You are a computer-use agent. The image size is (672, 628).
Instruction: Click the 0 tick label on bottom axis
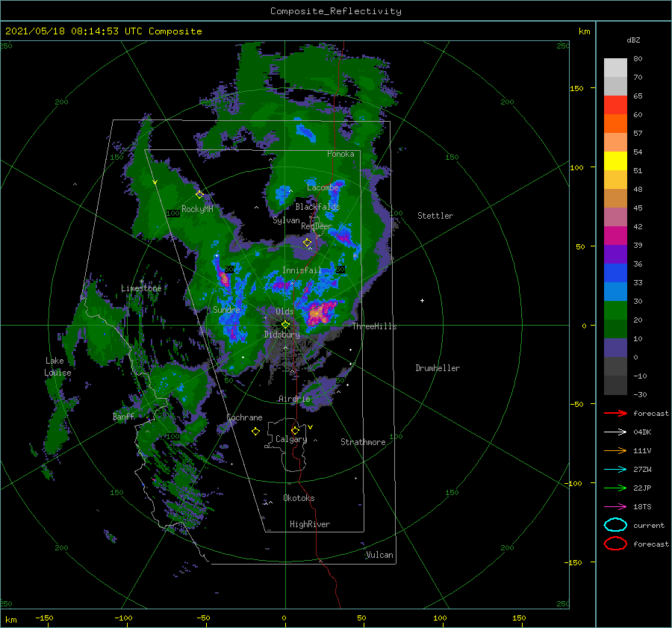click(x=284, y=618)
